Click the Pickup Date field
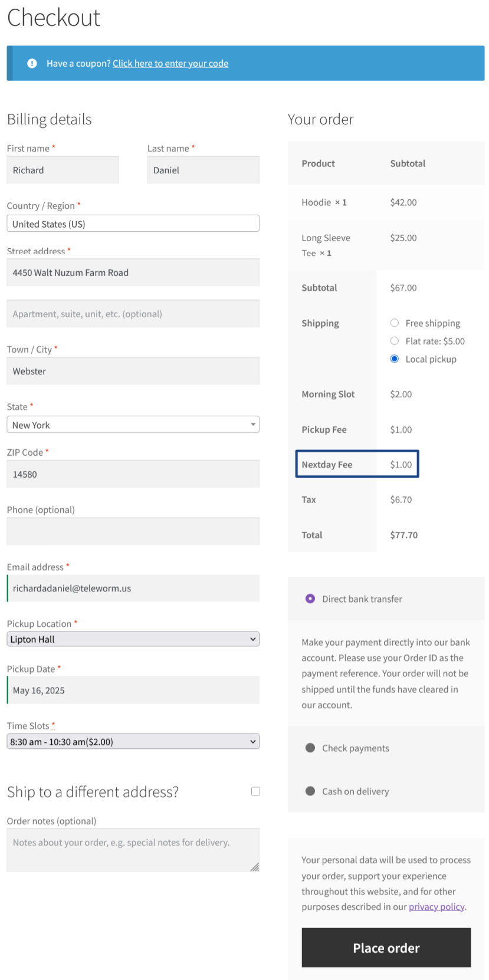The image size is (489, 980). pos(133,690)
